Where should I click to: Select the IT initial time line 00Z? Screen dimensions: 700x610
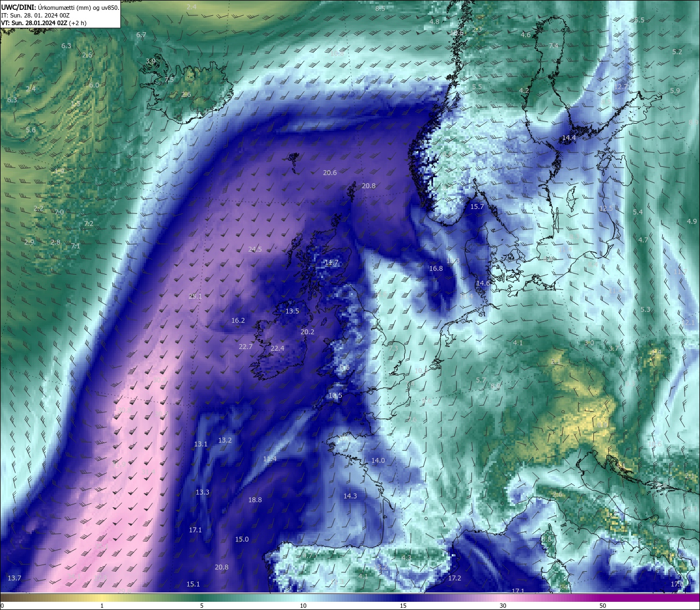point(35,15)
